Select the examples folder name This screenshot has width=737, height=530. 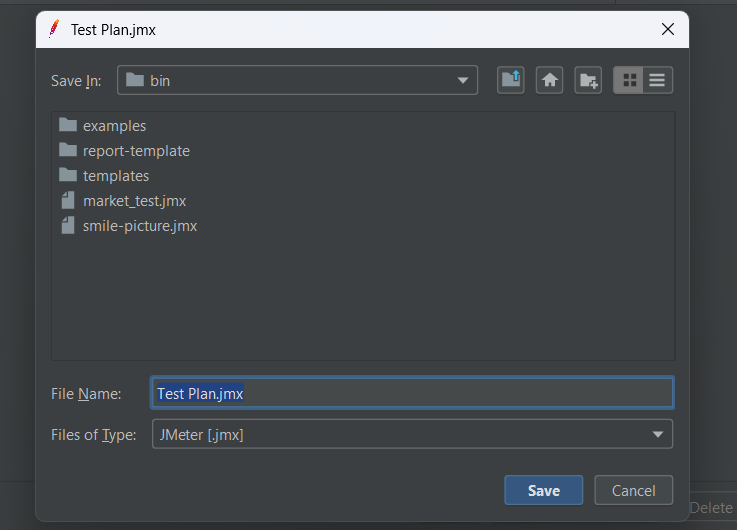pos(114,126)
